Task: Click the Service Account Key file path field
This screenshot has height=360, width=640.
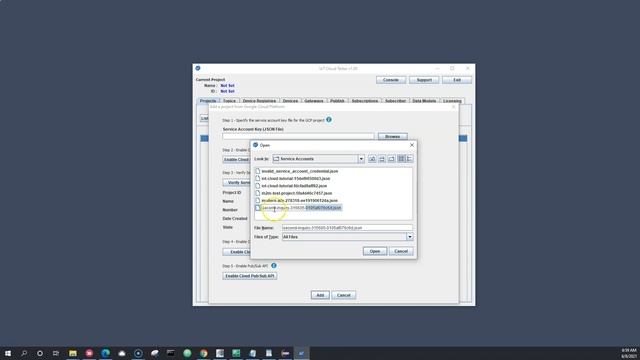Action: coord(298,136)
